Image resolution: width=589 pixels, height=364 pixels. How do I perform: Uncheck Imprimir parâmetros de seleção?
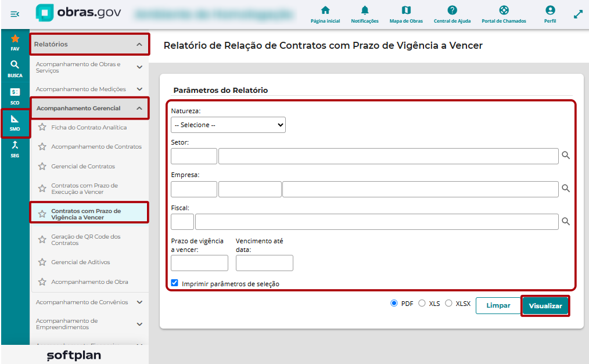point(175,283)
